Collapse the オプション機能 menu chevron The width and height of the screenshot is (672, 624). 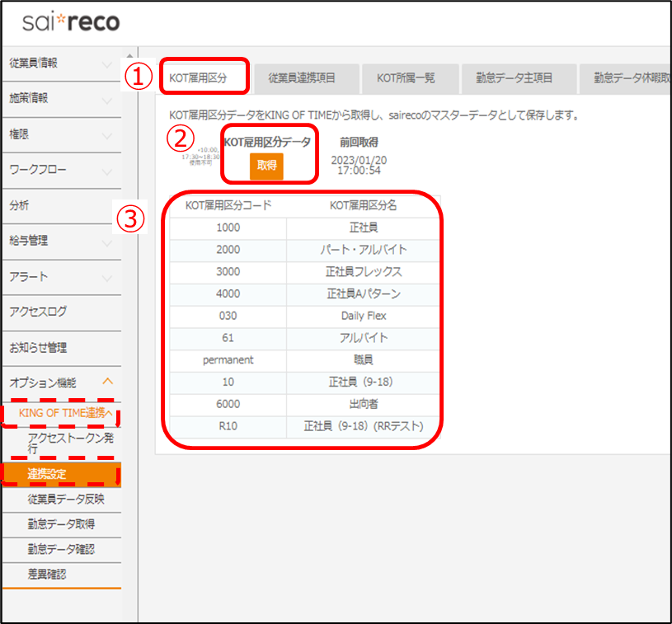[107, 381]
